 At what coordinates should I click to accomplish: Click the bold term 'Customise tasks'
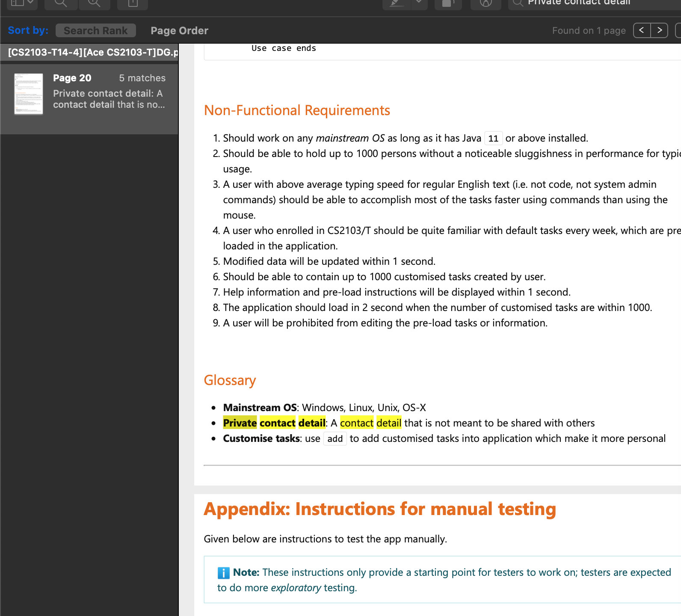coord(261,438)
